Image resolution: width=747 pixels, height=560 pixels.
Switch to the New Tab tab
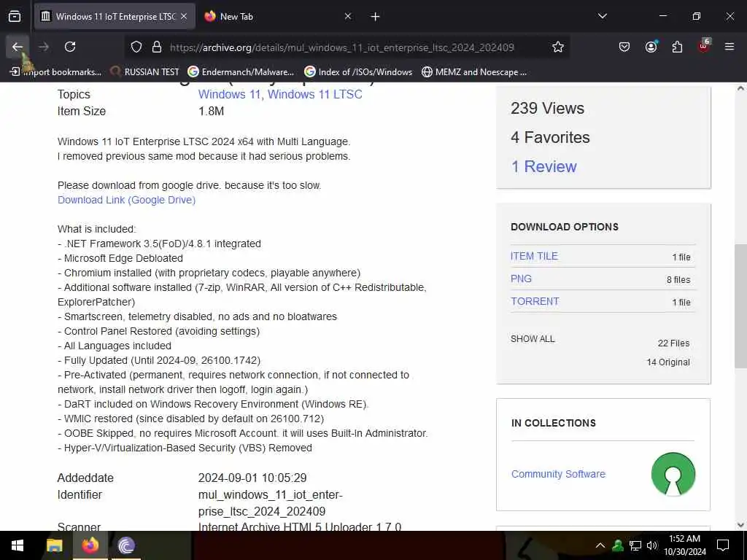pyautogui.click(x=277, y=16)
